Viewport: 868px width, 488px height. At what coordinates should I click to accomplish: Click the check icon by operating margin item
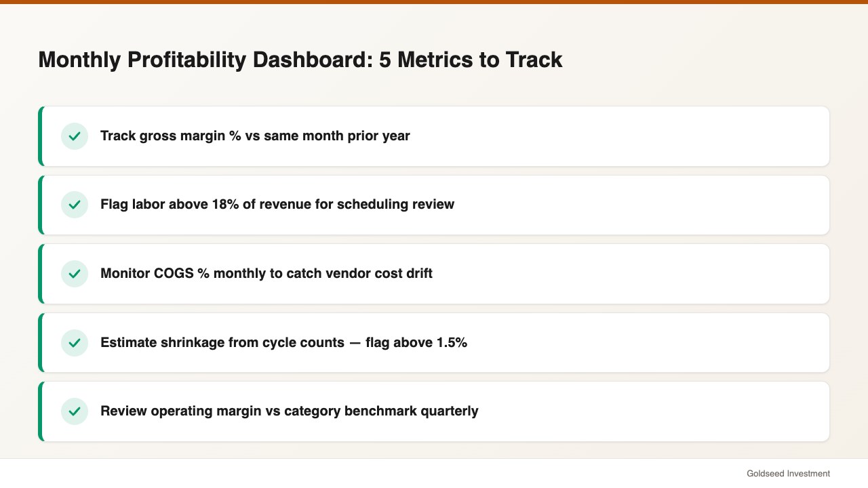pos(75,411)
